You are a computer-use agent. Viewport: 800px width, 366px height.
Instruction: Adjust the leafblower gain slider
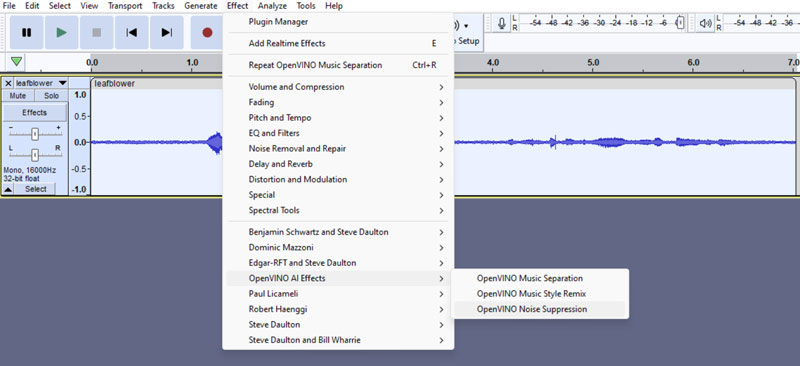click(35, 134)
